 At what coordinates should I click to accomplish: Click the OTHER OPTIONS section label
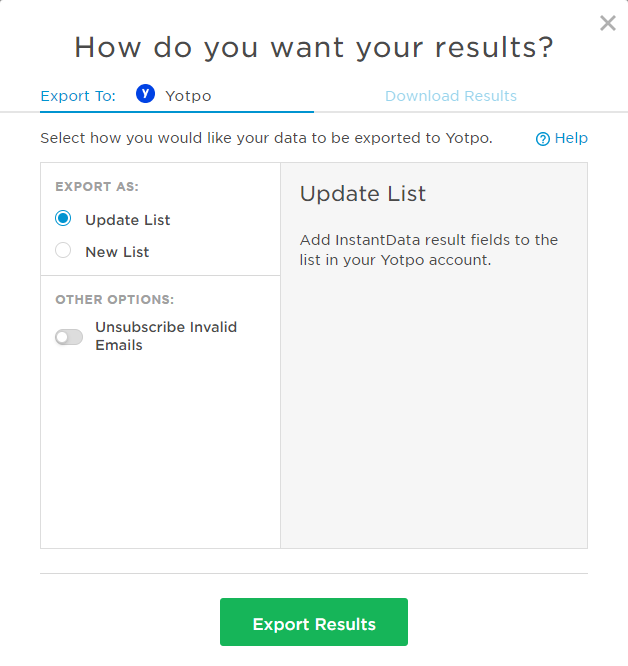115,299
